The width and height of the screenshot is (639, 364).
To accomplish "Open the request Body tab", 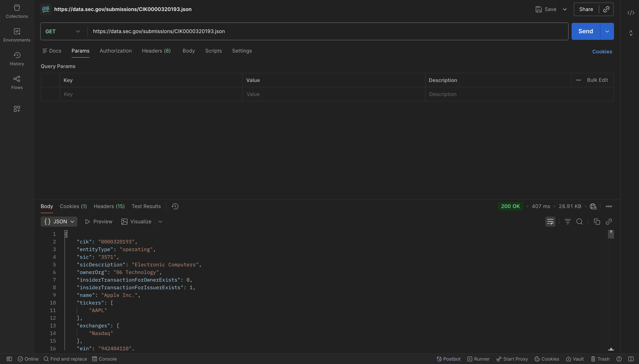I will point(188,51).
